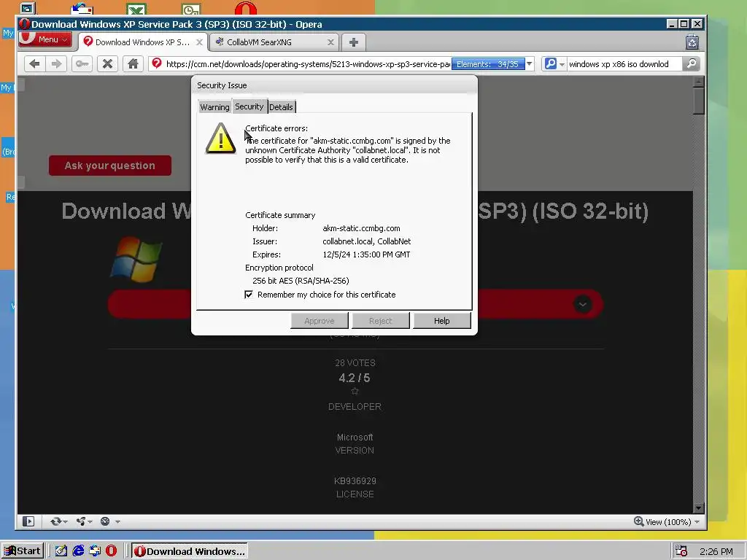
Task: Click the system tray notification icon
Action: tap(681, 551)
